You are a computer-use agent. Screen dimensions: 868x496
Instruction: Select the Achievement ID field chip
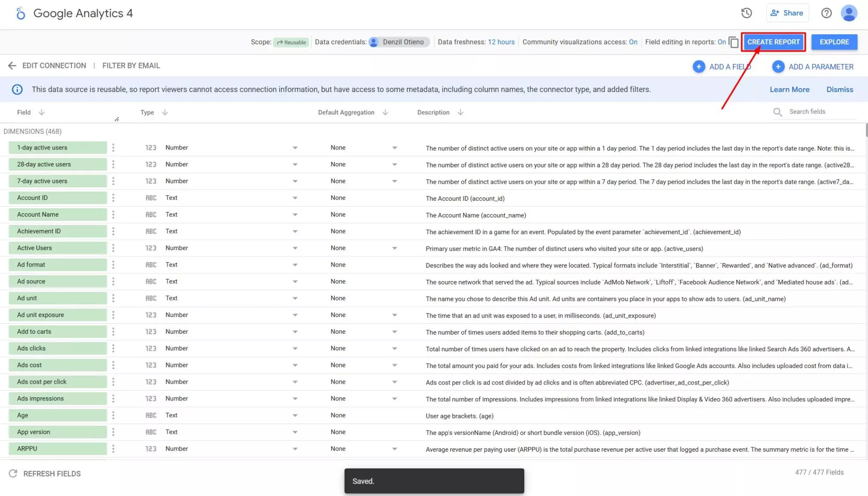[x=57, y=231]
